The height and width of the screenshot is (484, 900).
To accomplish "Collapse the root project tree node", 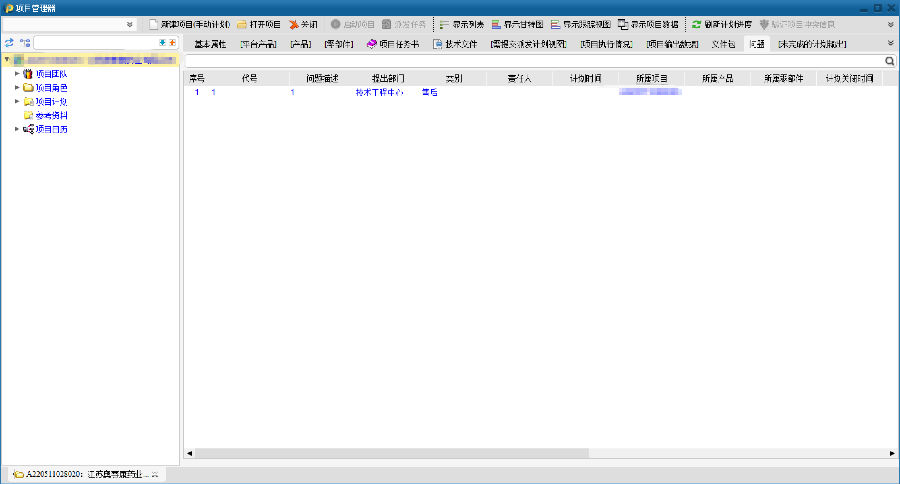I will (7, 59).
